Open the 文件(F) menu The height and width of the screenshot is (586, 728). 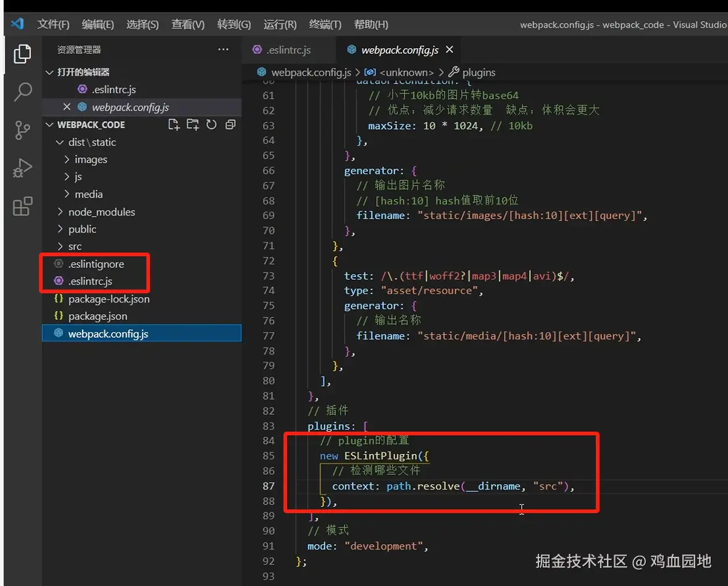(x=53, y=24)
